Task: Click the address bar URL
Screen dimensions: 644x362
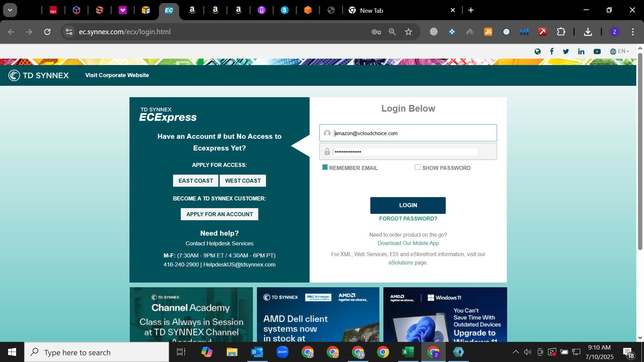Action: 124,32
